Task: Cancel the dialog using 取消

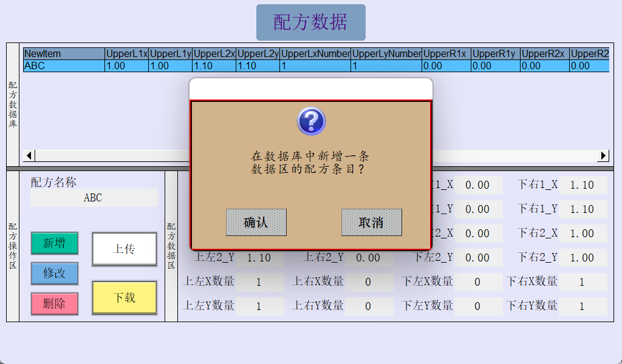Action: pyautogui.click(x=371, y=223)
